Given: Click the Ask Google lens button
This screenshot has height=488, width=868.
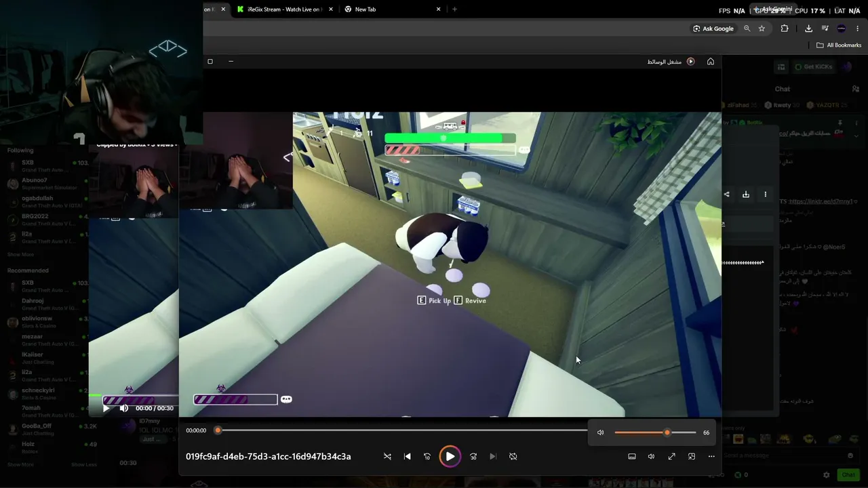Looking at the screenshot, I should [x=713, y=28].
